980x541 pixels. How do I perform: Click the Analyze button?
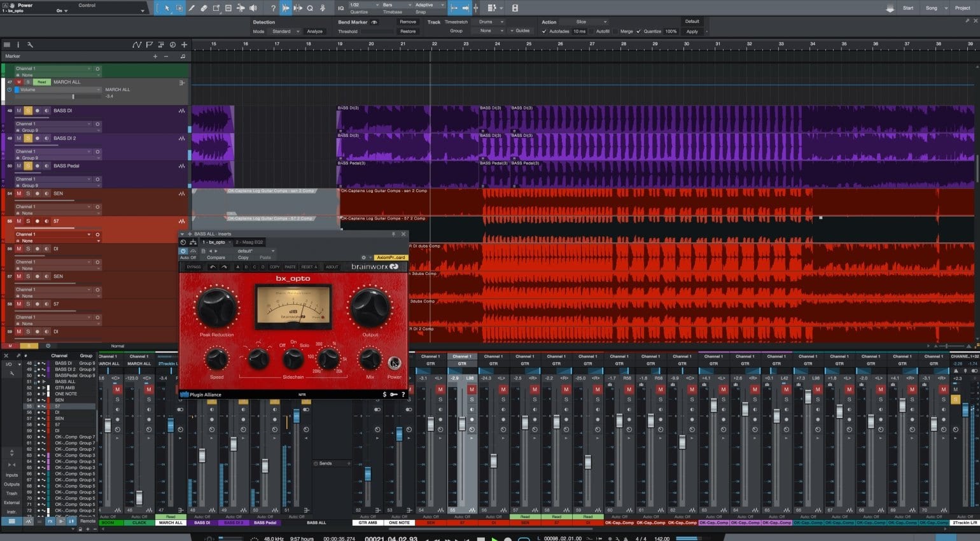tap(315, 31)
